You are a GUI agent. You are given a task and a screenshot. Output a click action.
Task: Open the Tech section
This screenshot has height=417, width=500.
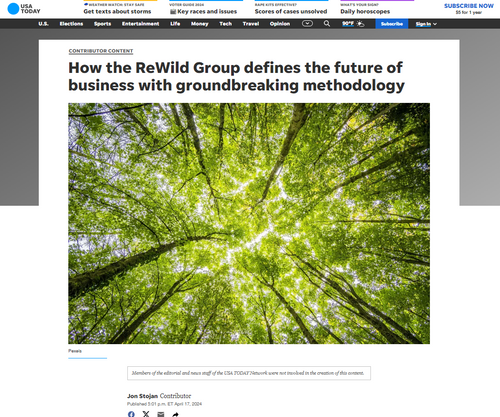(226, 24)
